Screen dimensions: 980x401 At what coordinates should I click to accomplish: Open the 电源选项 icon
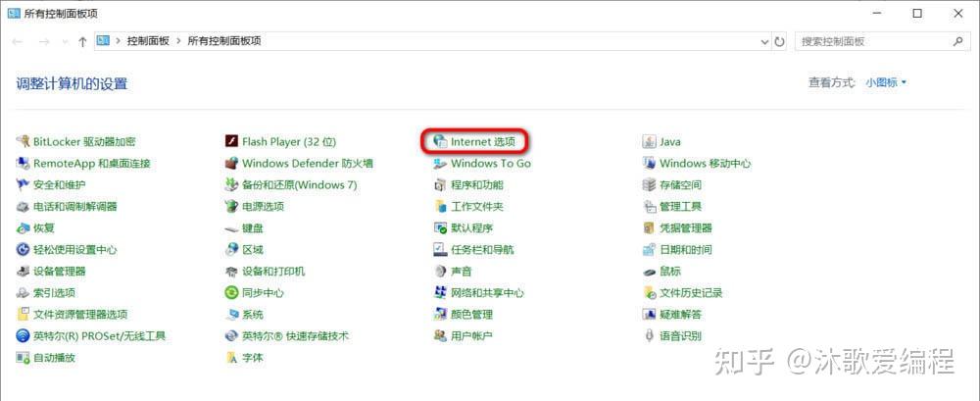tap(232, 207)
